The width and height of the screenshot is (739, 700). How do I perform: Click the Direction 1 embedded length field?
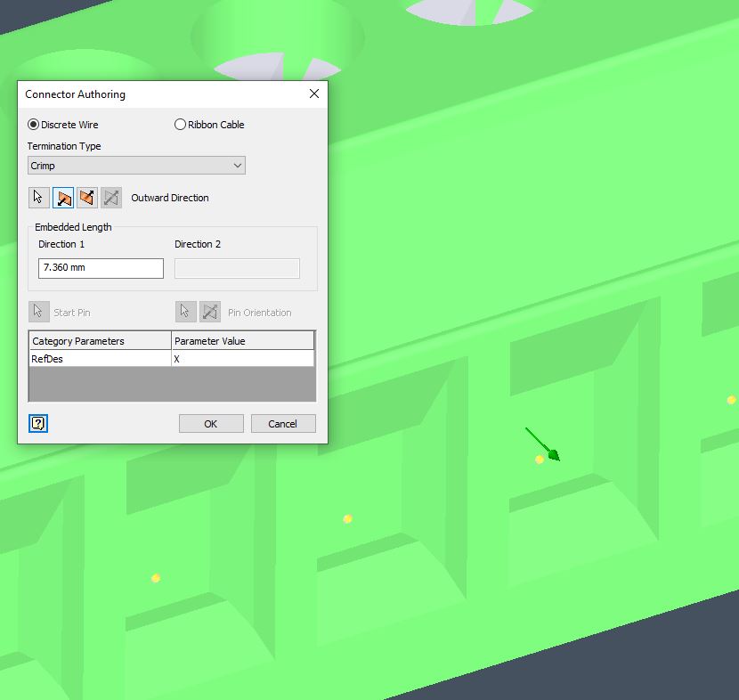101,268
